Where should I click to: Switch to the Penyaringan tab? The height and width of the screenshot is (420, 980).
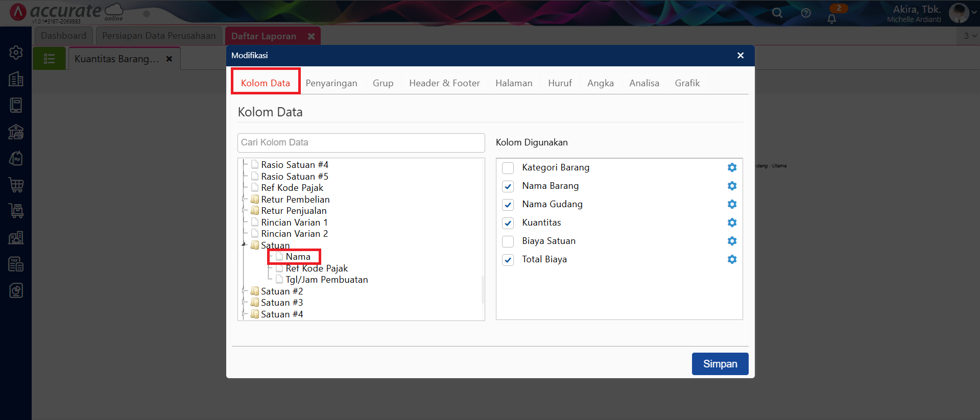331,83
